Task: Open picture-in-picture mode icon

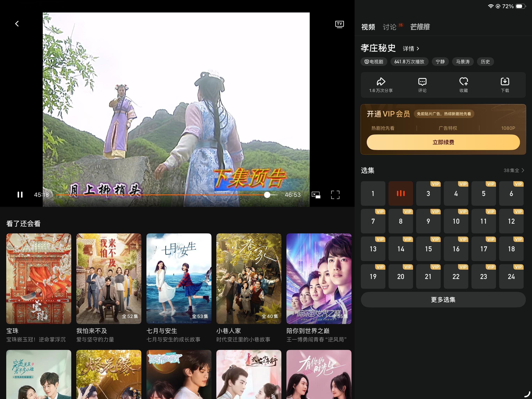Action: (316, 195)
